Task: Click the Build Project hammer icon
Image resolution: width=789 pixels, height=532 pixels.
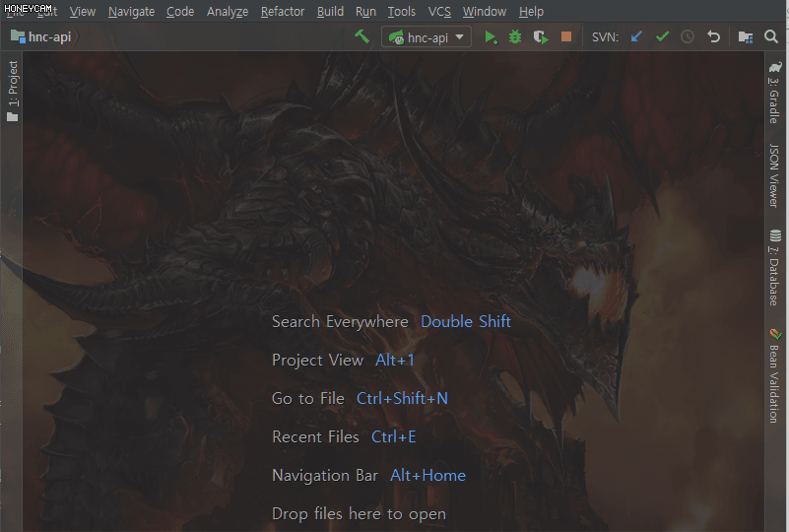Action: pos(362,36)
